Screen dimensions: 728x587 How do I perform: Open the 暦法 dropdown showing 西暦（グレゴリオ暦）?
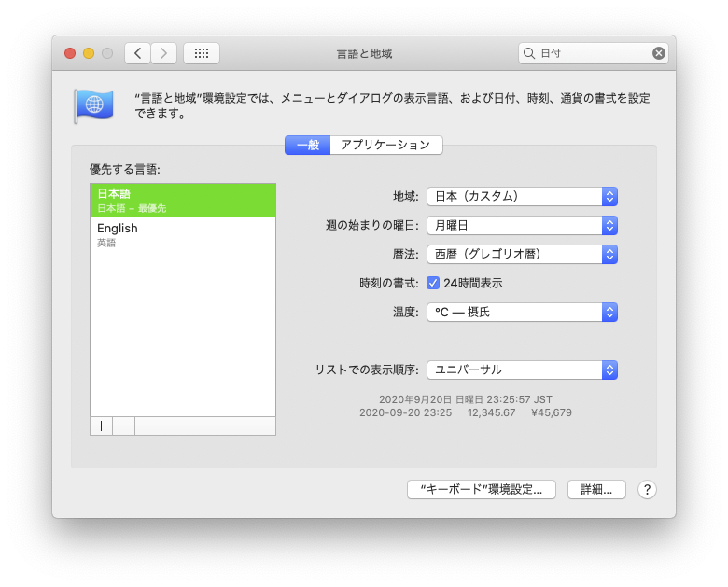[x=522, y=255]
